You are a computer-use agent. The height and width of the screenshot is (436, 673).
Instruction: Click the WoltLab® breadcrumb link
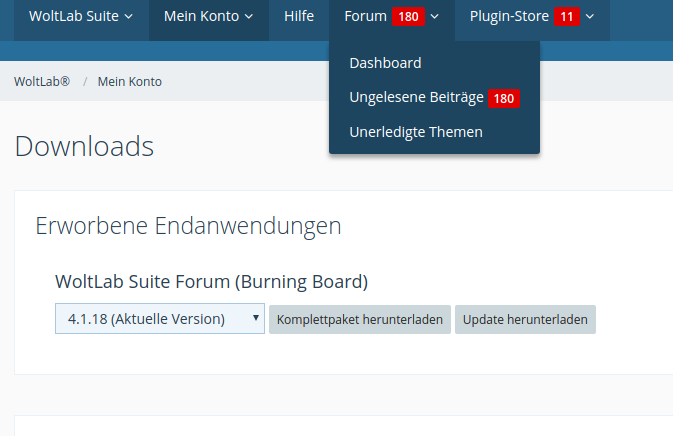click(42, 81)
